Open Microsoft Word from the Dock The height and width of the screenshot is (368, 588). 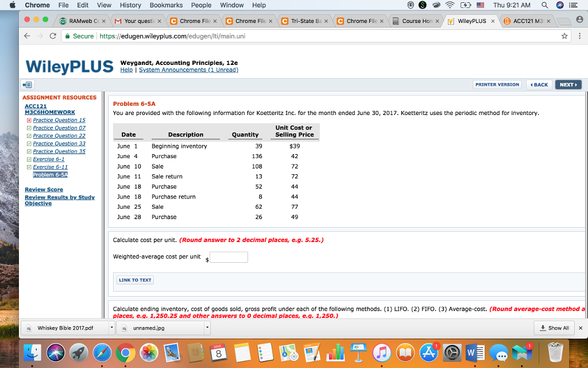click(x=475, y=353)
